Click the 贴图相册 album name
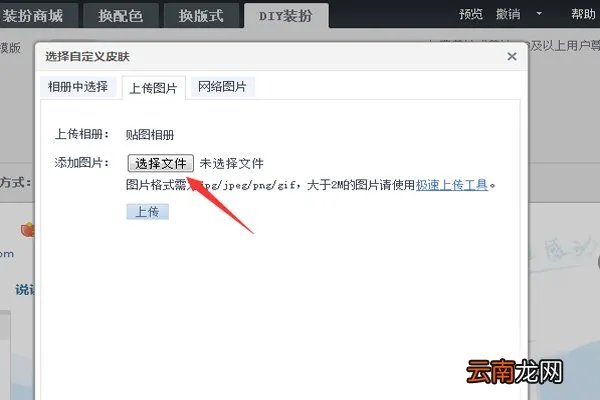Viewport: 600px width, 400px height. point(150,135)
